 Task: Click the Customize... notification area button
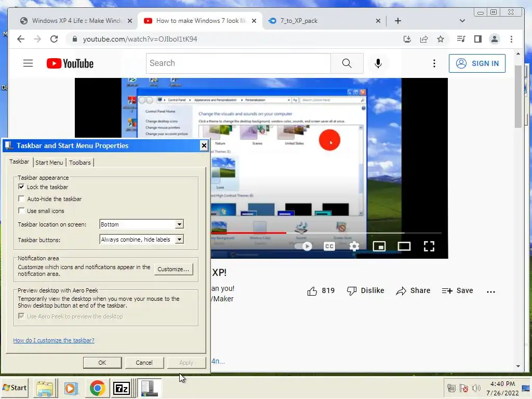pos(174,269)
